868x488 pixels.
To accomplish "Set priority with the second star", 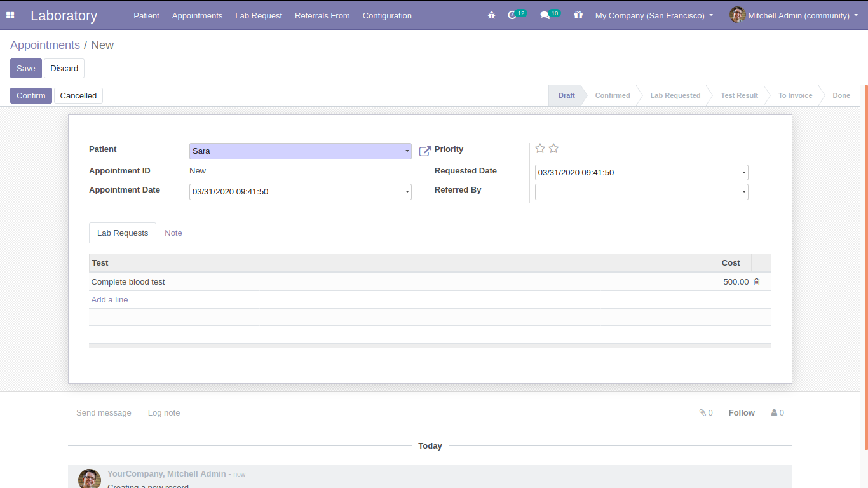I will (x=553, y=149).
